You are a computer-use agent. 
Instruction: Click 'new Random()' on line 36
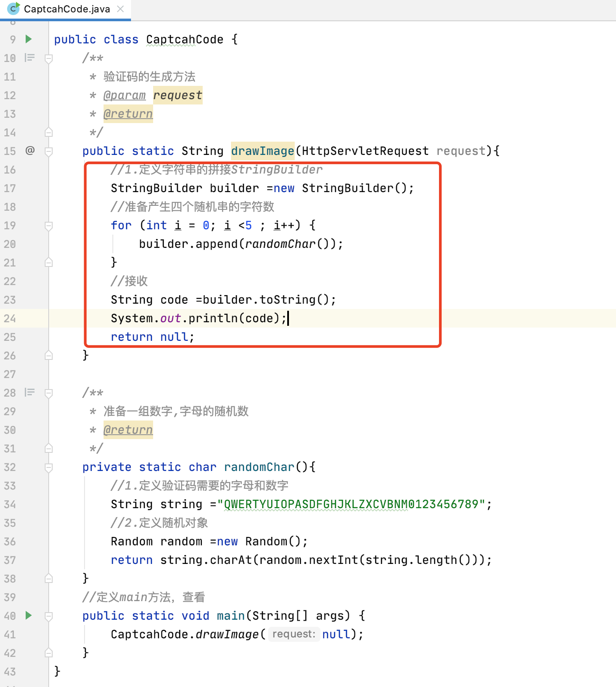(259, 541)
